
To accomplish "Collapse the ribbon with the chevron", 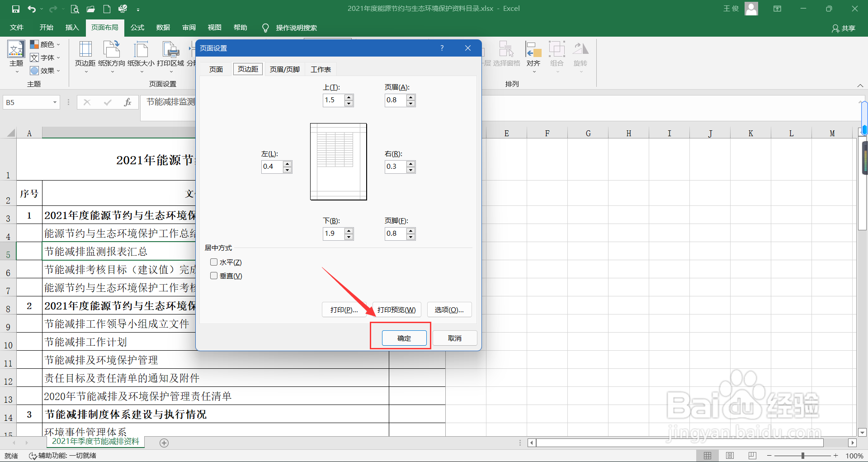I will [x=860, y=86].
